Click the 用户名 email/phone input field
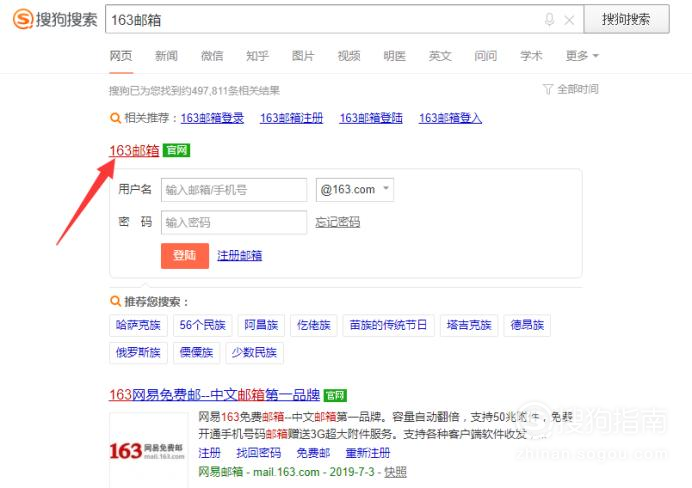This screenshot has width=692, height=488. pyautogui.click(x=234, y=190)
